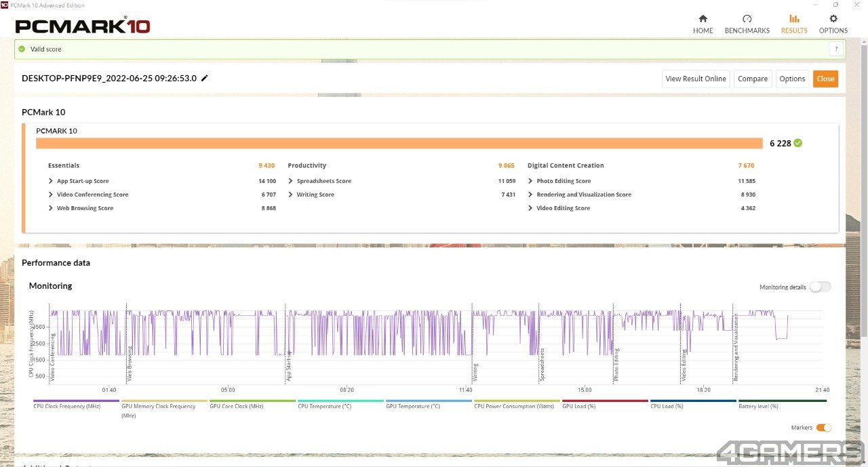Select CPU Power Consumption legend item
868x467 pixels.
pos(517,404)
